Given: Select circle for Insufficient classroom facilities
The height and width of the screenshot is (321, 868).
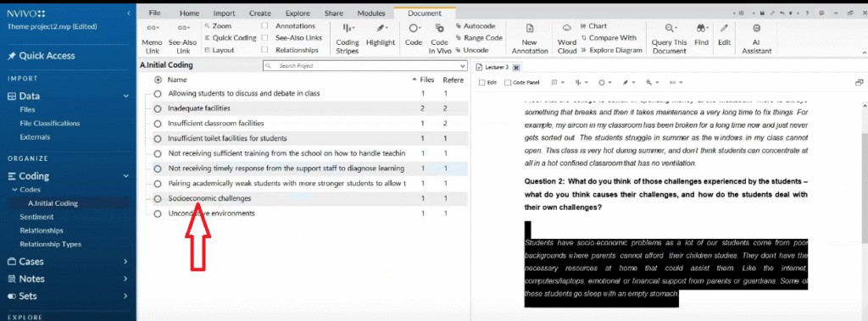Looking at the screenshot, I should 158,124.
